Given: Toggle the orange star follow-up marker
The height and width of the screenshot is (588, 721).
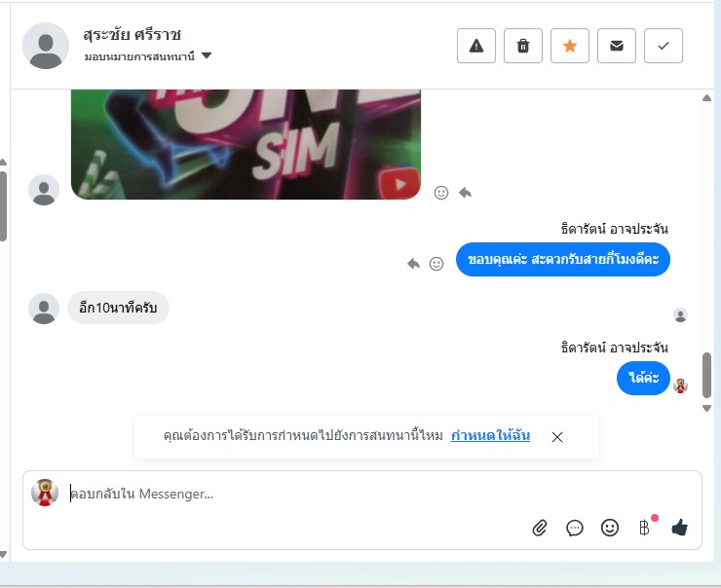Looking at the screenshot, I should point(570,46).
